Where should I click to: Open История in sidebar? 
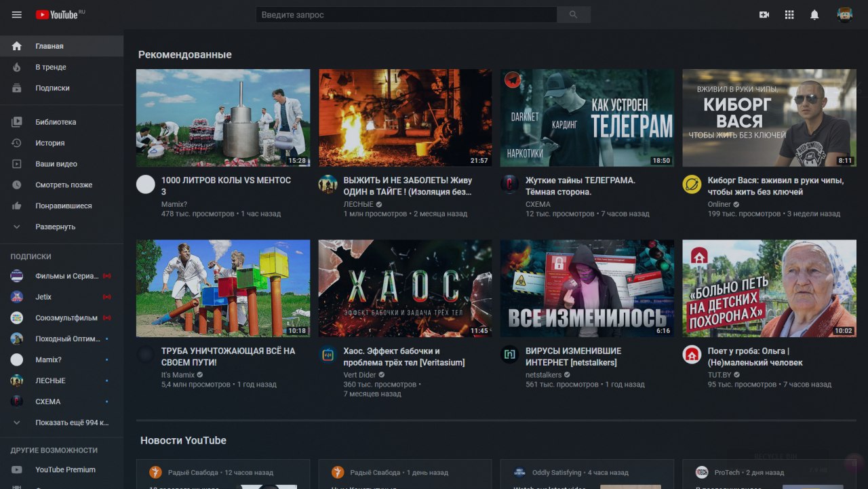(62, 143)
